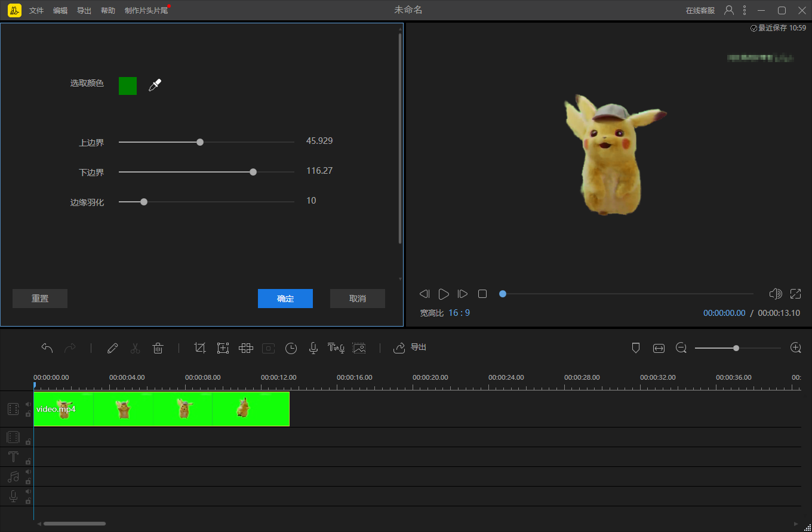Click the freeze frame icon

(268, 348)
